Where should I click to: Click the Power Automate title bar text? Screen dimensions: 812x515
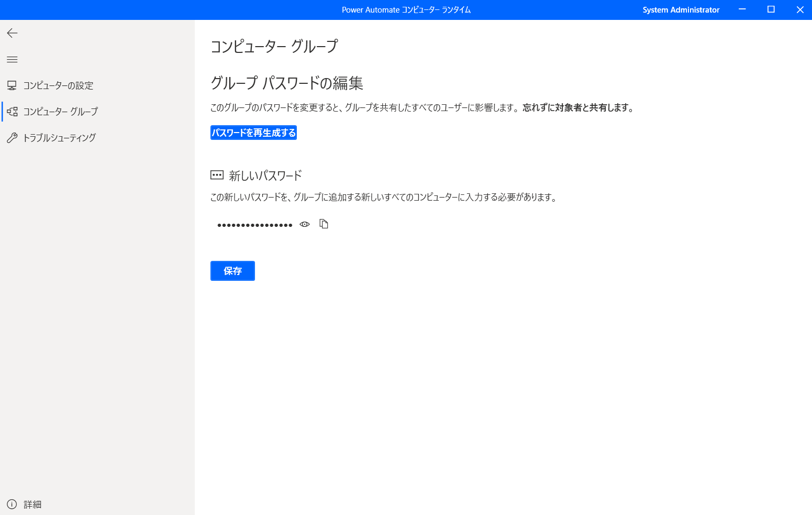click(406, 9)
